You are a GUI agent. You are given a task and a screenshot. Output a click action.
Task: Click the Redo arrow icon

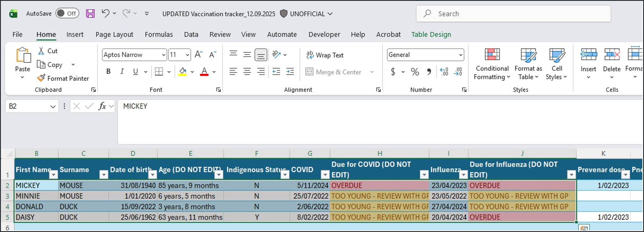[126, 13]
